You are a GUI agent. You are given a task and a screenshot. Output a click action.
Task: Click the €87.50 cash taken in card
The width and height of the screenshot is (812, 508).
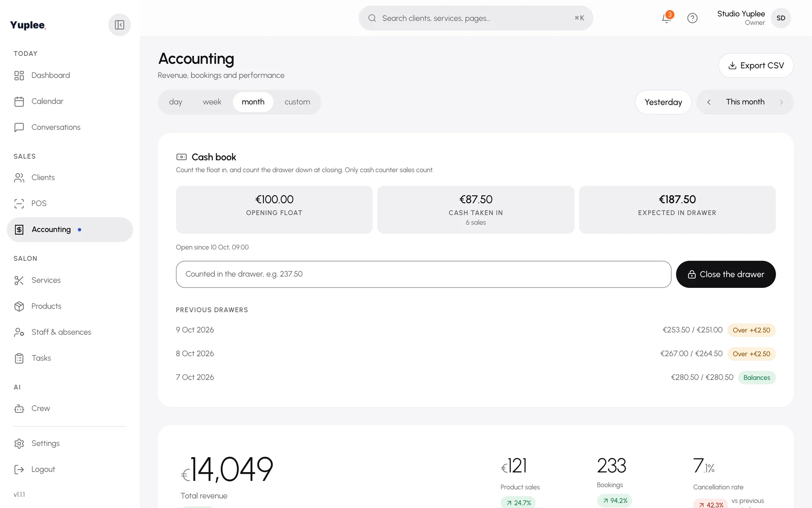[x=476, y=210]
